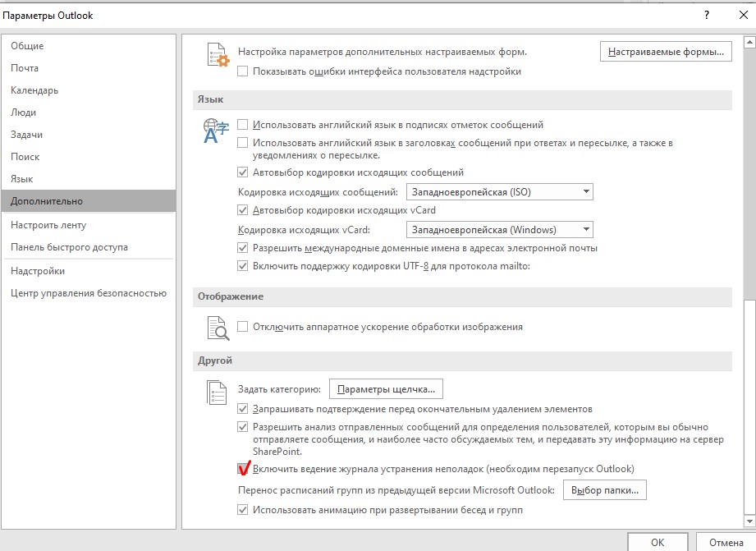Select the 'Почта' category in sidebar

[25, 68]
